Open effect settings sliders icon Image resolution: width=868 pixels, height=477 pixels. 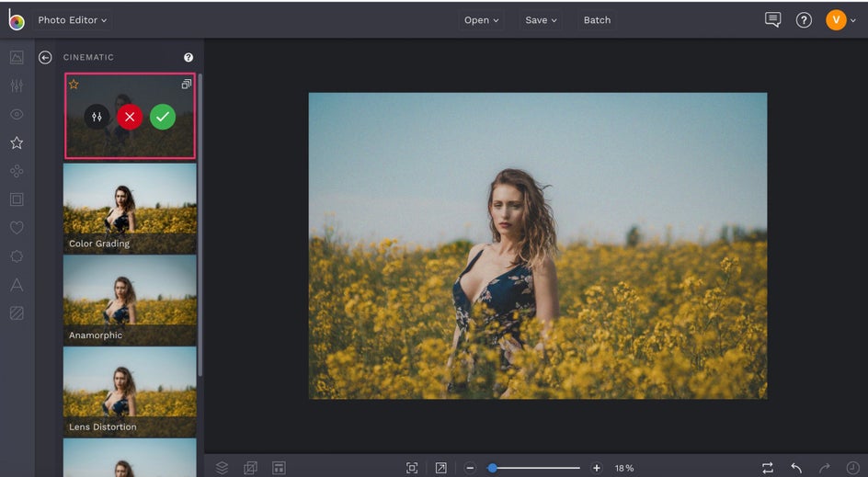click(97, 117)
